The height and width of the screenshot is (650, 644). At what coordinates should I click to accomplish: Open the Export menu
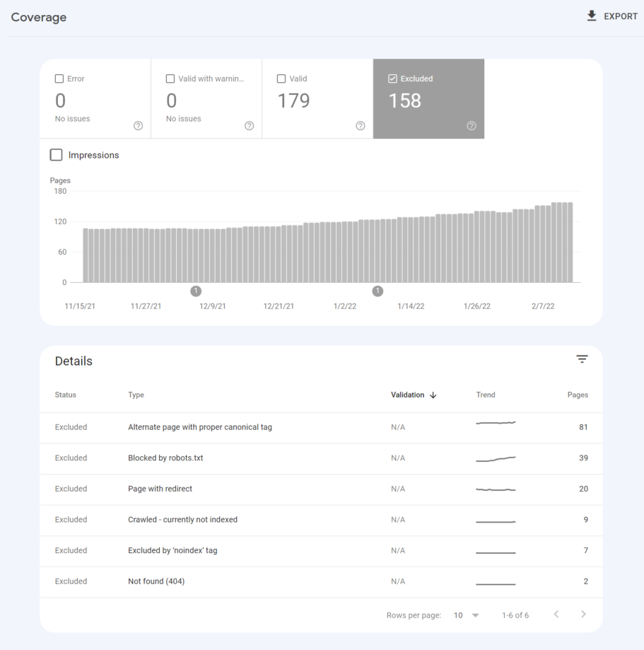click(x=611, y=16)
